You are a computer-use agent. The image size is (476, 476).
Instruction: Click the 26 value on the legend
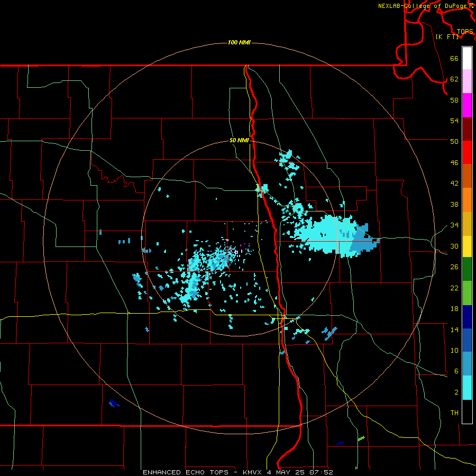tap(454, 267)
